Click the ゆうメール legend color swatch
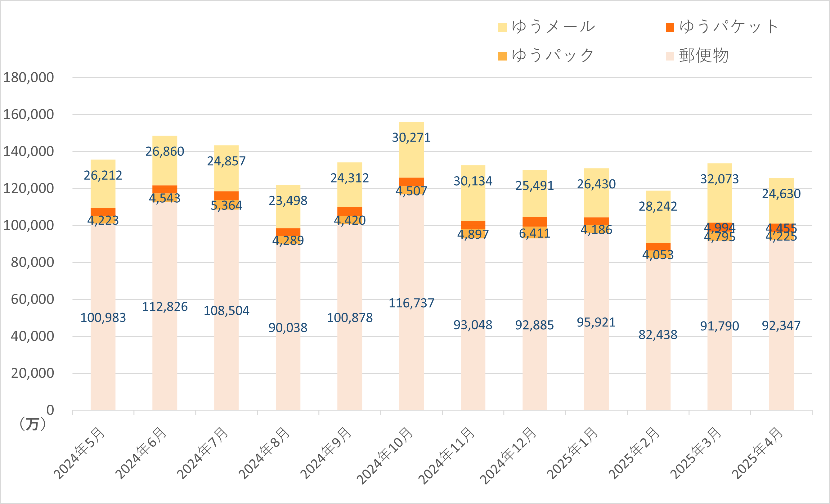Viewport: 830px width, 504px height. point(502,27)
